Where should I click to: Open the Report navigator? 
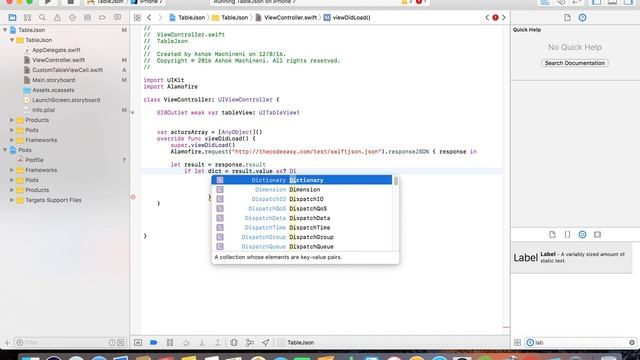tap(117, 18)
